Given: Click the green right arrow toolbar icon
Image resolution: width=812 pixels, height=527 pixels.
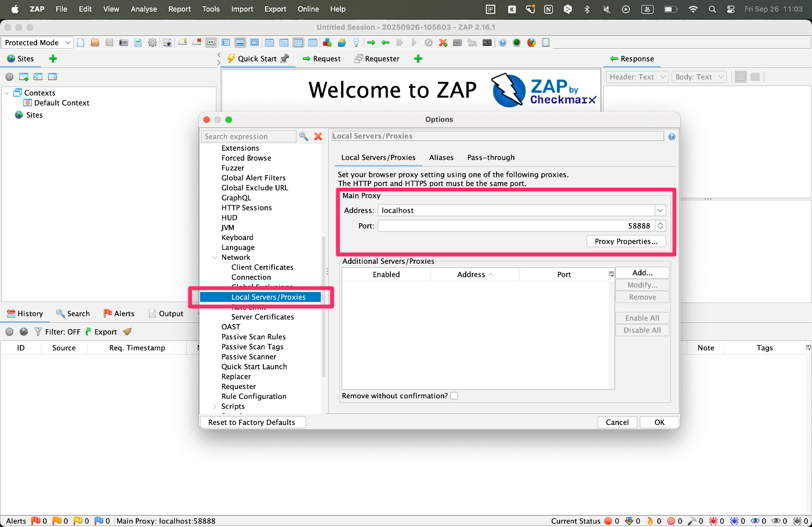Looking at the screenshot, I should point(371,42).
